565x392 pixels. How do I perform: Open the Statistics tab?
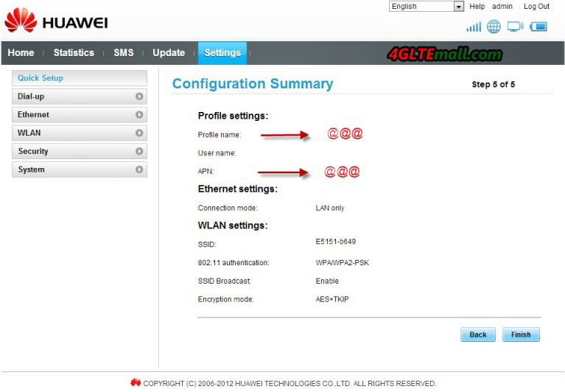click(x=74, y=52)
